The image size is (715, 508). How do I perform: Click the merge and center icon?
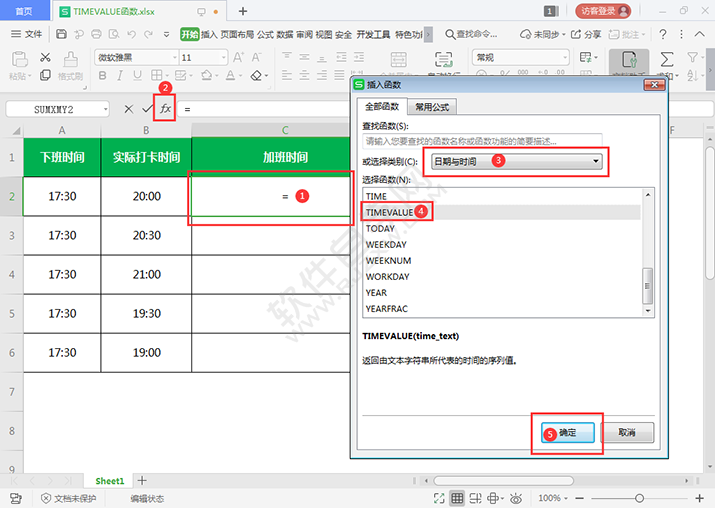tap(399, 59)
